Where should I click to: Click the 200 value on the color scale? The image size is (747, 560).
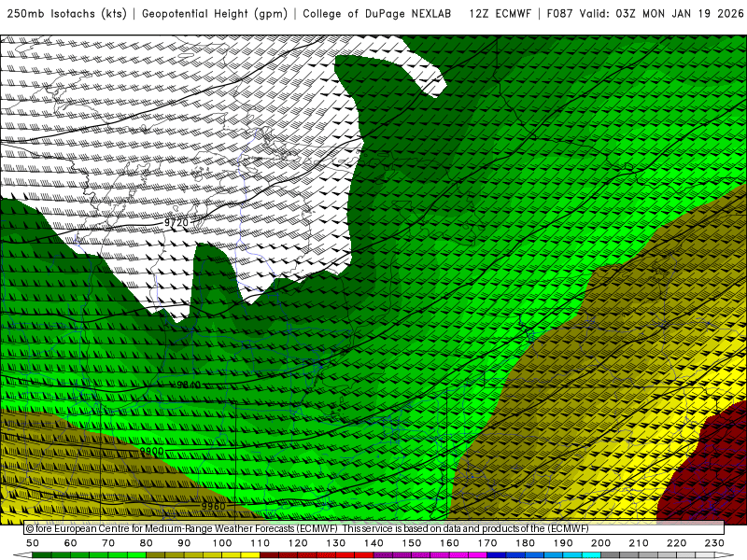pyautogui.click(x=600, y=543)
